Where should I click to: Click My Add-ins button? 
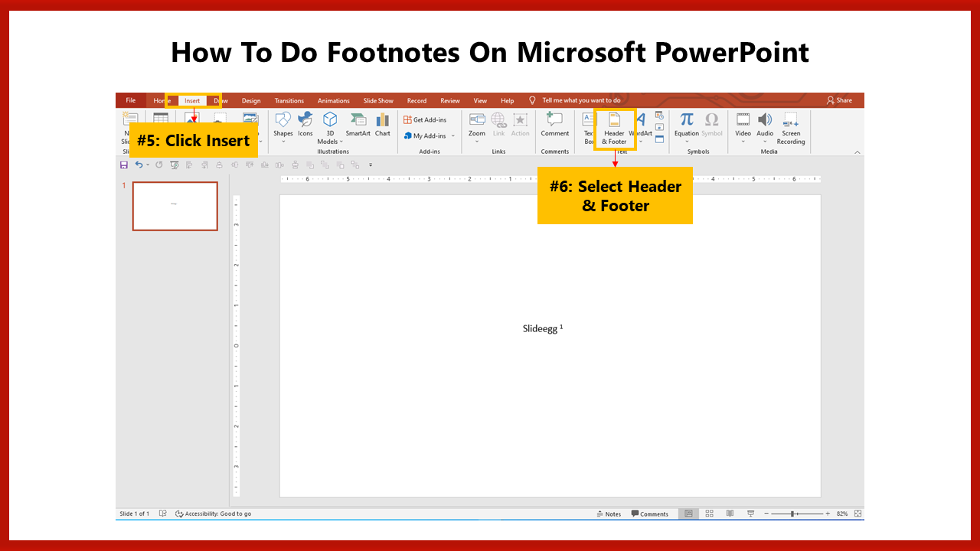(425, 136)
